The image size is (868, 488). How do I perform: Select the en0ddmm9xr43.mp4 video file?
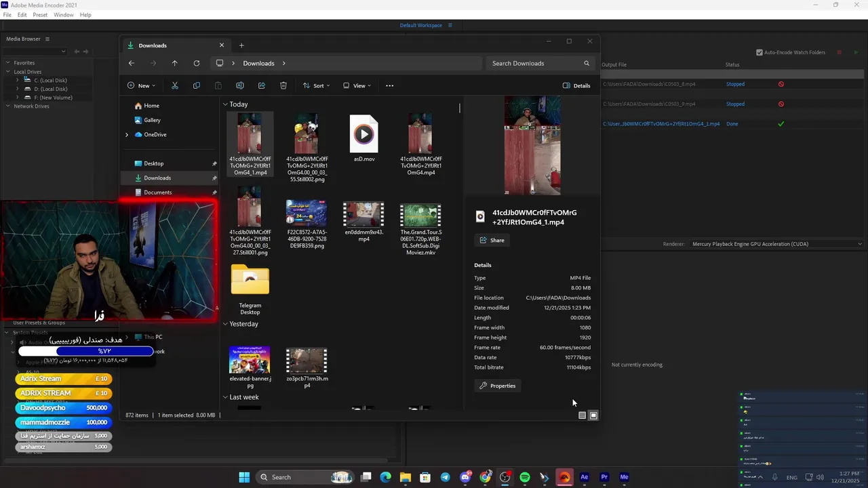tap(364, 222)
